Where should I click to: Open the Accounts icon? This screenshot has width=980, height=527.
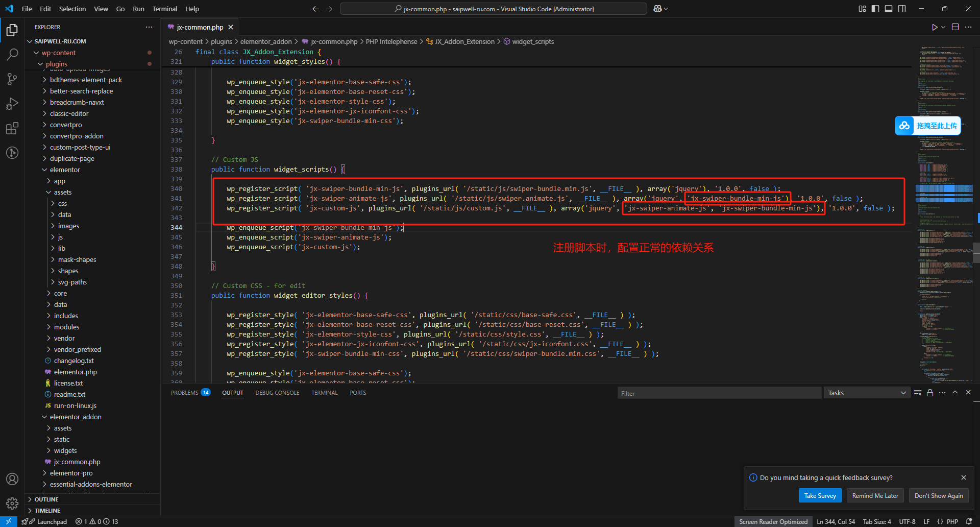tap(12, 479)
